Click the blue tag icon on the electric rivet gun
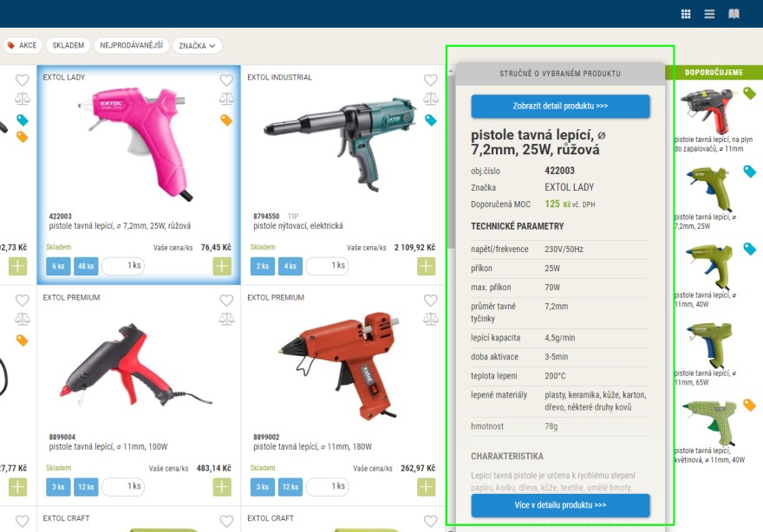Screen dimensions: 763x532 pyautogui.click(x=431, y=120)
